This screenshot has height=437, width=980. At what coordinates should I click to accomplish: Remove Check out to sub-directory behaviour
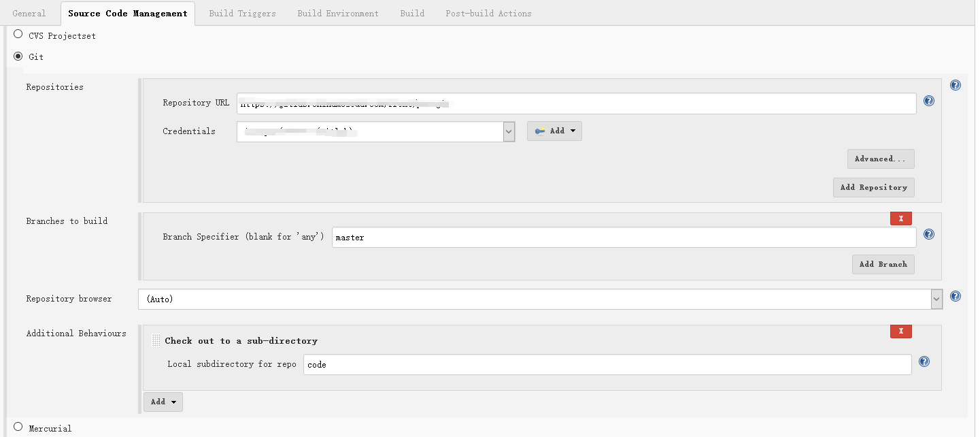tap(901, 331)
